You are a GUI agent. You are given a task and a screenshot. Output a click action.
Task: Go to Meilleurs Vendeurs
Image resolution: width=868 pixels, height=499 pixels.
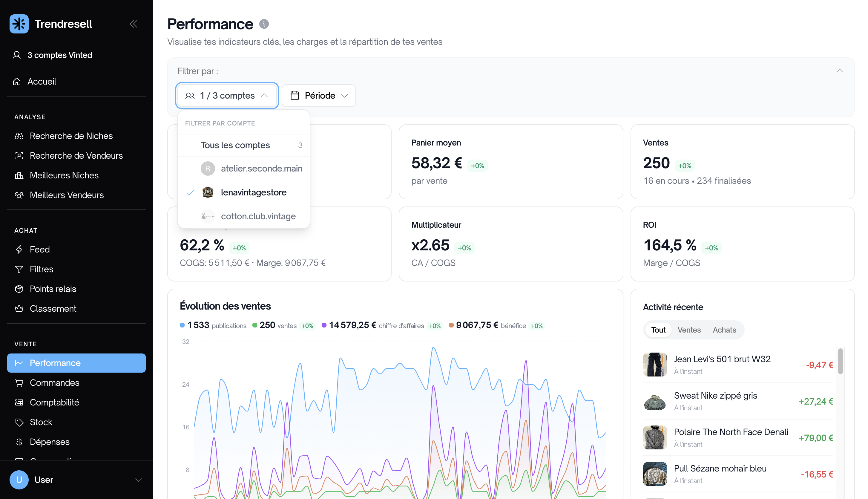tap(76, 195)
